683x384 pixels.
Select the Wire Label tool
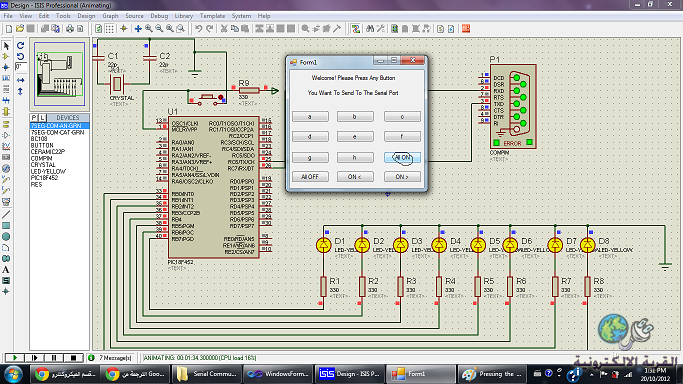tap(6, 78)
